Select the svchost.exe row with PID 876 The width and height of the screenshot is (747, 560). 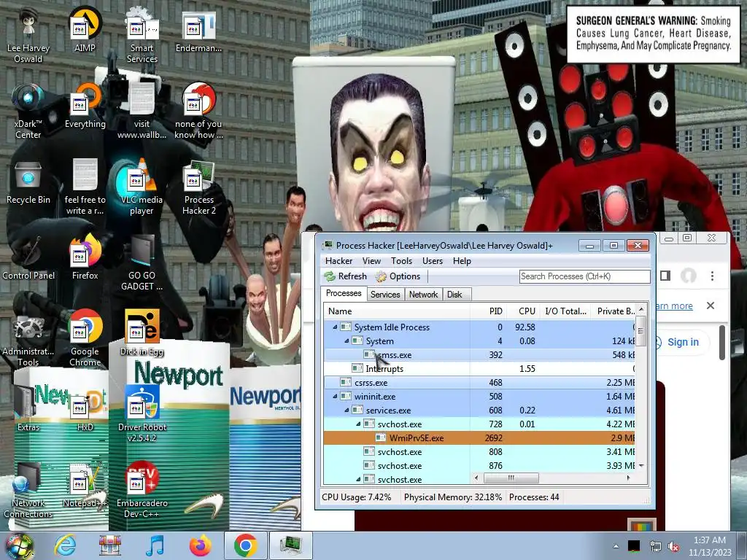pyautogui.click(x=479, y=465)
